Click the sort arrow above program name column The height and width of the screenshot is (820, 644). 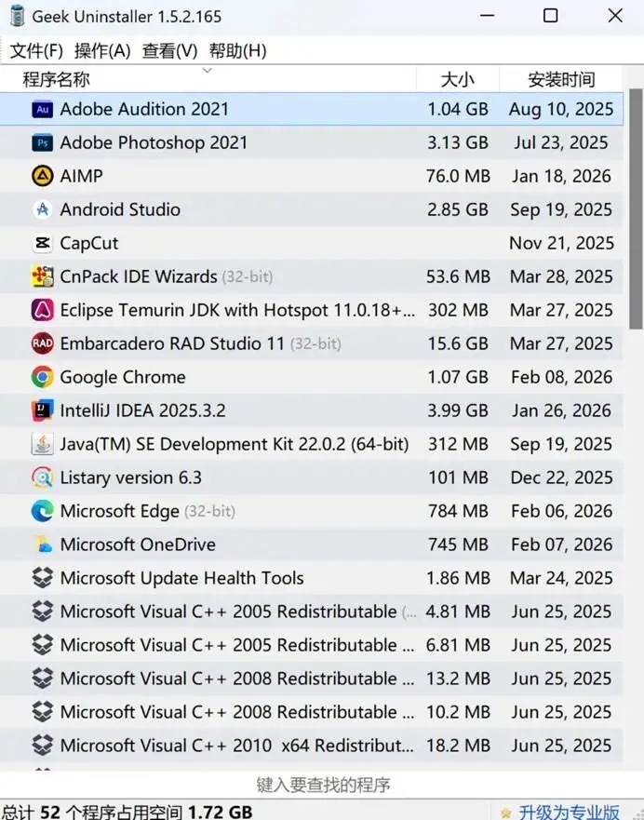tap(207, 70)
